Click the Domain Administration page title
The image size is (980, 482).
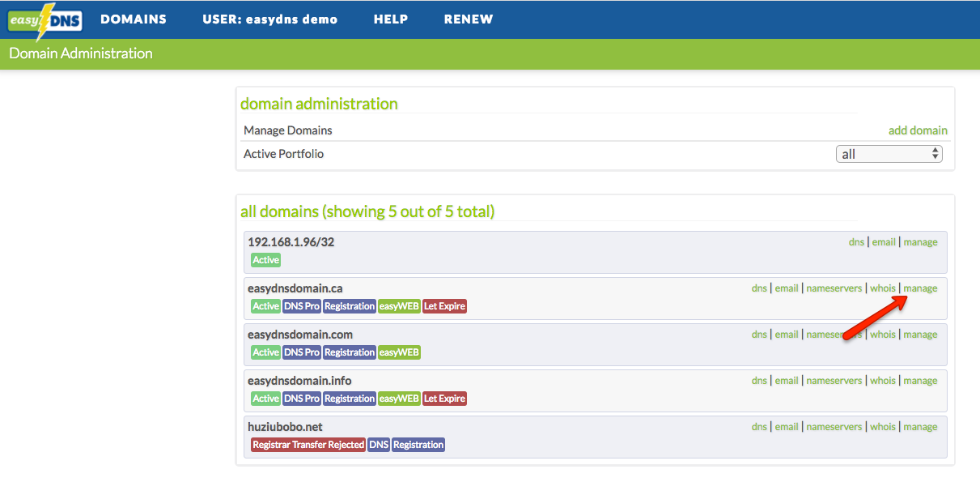coord(81,53)
